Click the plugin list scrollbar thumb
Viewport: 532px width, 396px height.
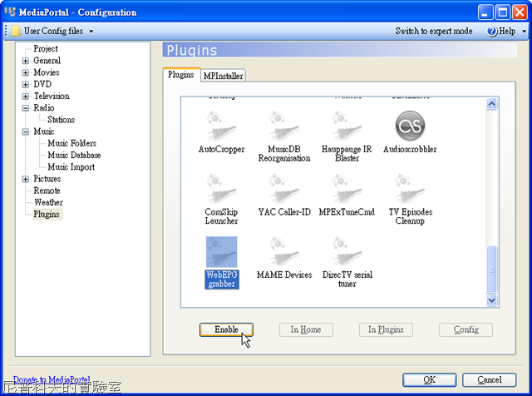pyautogui.click(x=491, y=270)
